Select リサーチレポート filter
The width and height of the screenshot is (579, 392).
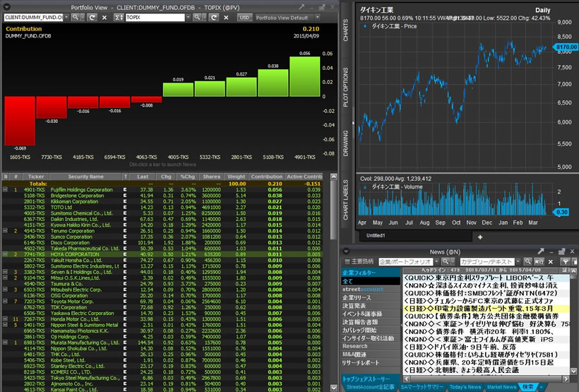click(x=371, y=362)
